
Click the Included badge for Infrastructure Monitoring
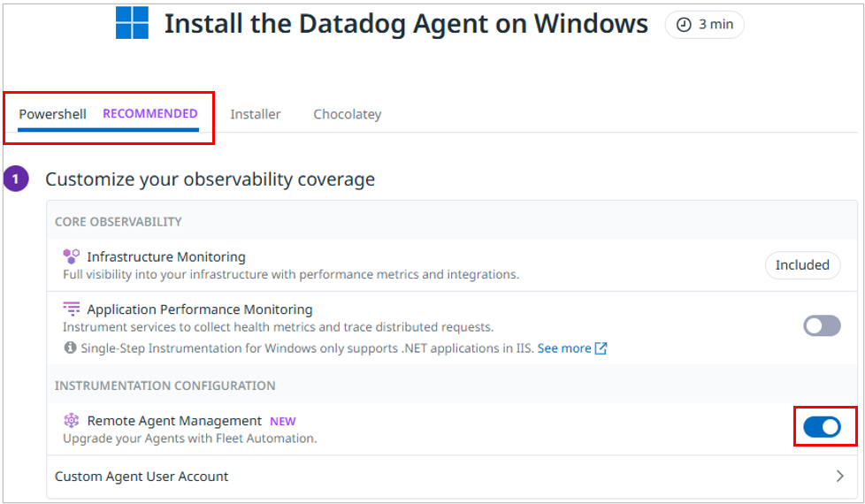coord(801,265)
